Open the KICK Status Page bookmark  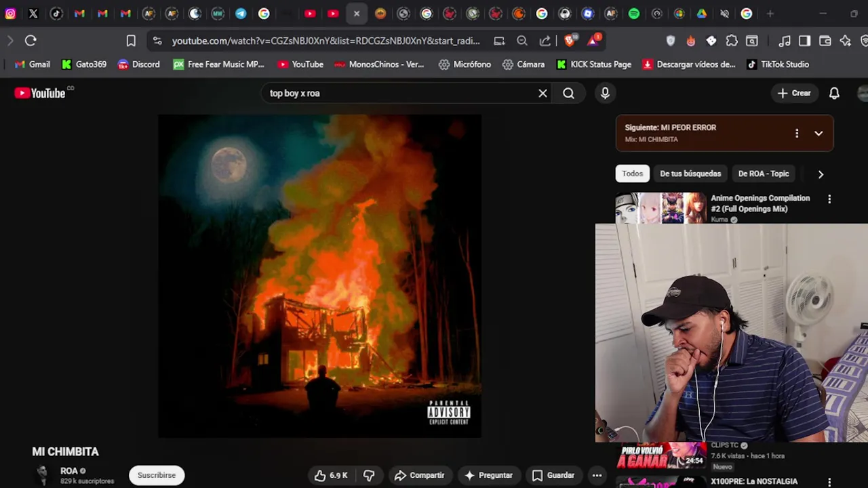(594, 64)
